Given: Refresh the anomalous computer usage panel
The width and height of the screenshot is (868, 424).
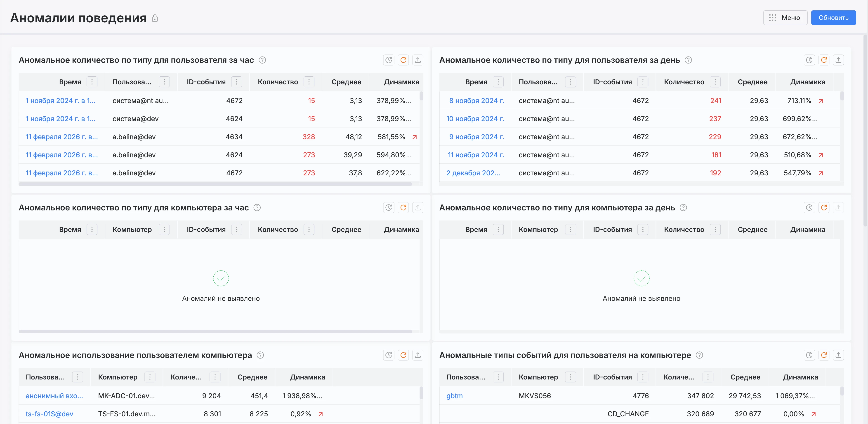Looking at the screenshot, I should [403, 355].
